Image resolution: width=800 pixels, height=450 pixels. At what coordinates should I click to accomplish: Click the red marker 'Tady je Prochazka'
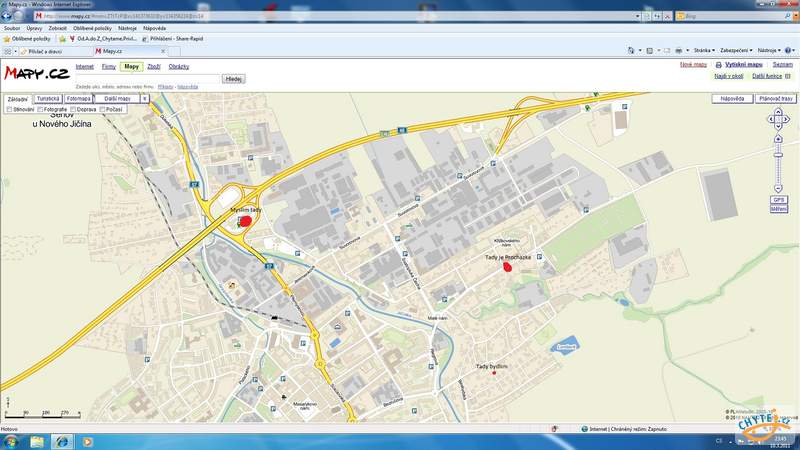(x=507, y=266)
